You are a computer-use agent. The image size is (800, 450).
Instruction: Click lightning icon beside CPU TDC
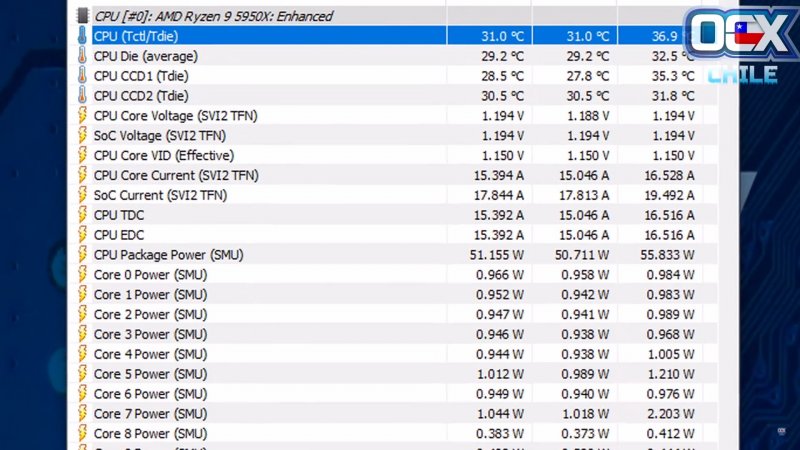pos(82,215)
